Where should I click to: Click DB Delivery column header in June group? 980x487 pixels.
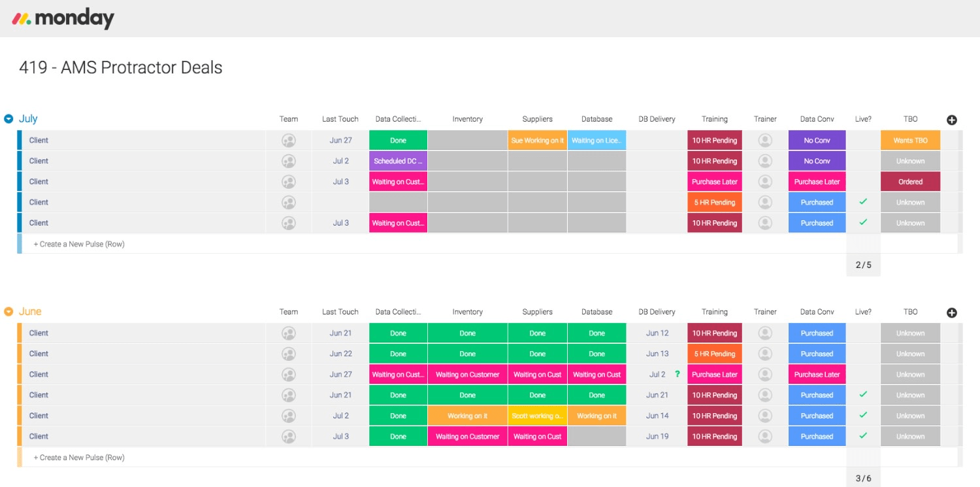click(657, 312)
